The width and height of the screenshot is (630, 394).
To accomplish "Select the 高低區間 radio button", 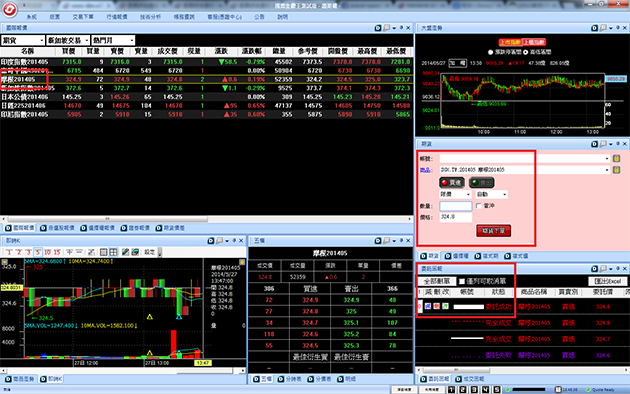I will coord(526,52).
